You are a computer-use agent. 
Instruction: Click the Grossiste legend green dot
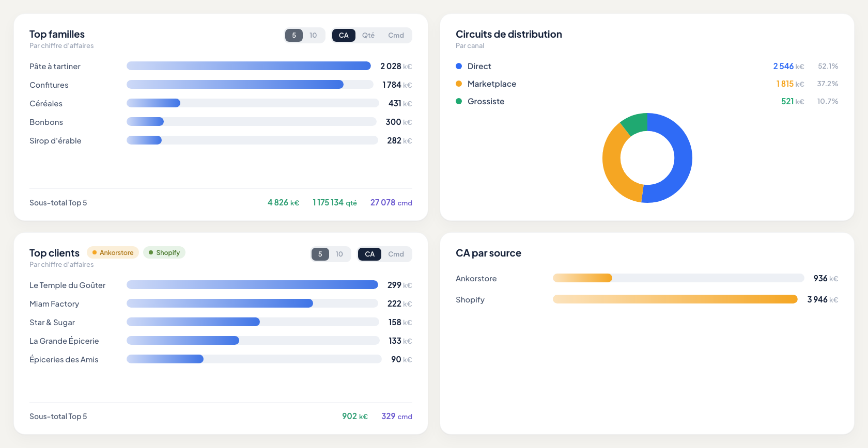point(459,101)
